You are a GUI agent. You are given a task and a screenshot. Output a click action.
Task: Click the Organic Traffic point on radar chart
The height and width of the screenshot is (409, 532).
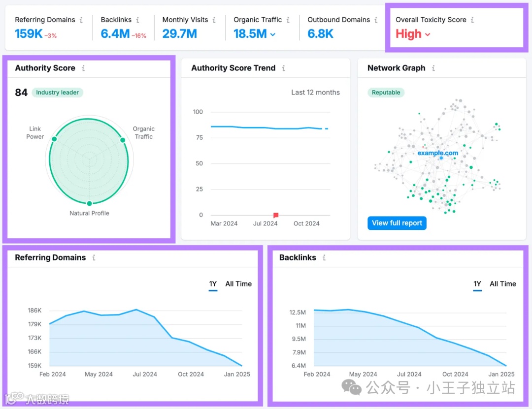[123, 140]
